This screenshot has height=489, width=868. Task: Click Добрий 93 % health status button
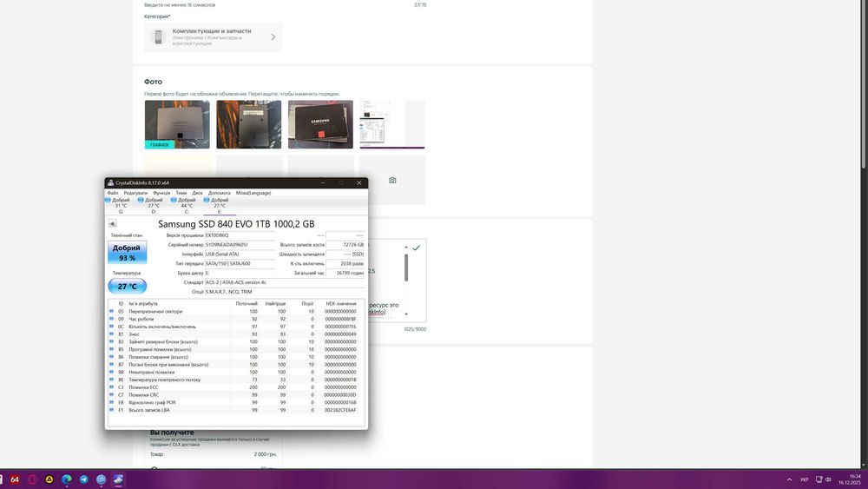click(x=128, y=253)
